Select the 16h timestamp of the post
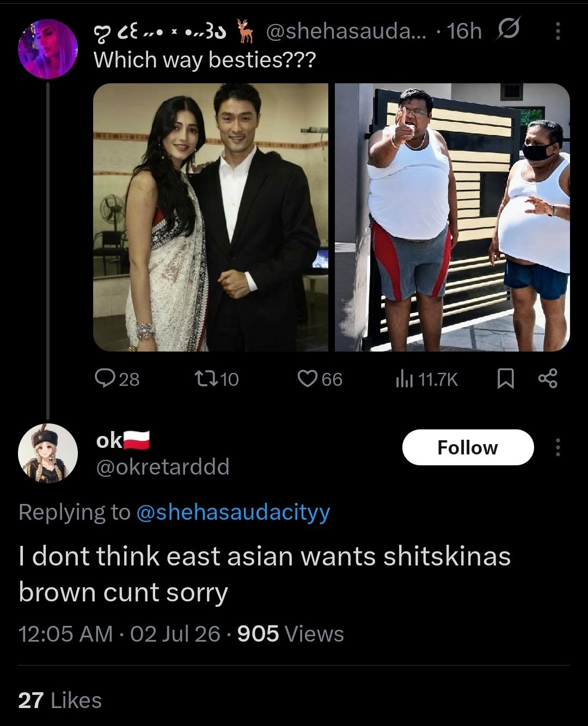 pyautogui.click(x=464, y=32)
